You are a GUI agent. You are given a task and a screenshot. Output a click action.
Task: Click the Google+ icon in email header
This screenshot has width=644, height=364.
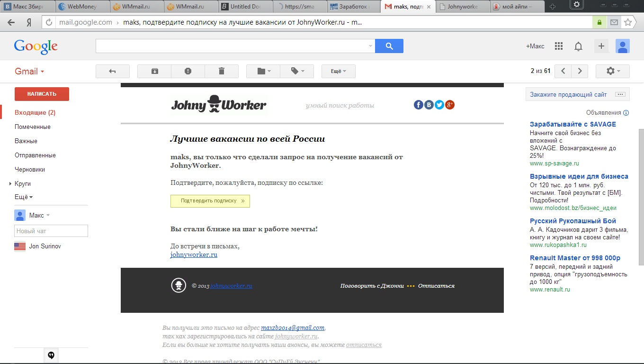[x=450, y=105]
